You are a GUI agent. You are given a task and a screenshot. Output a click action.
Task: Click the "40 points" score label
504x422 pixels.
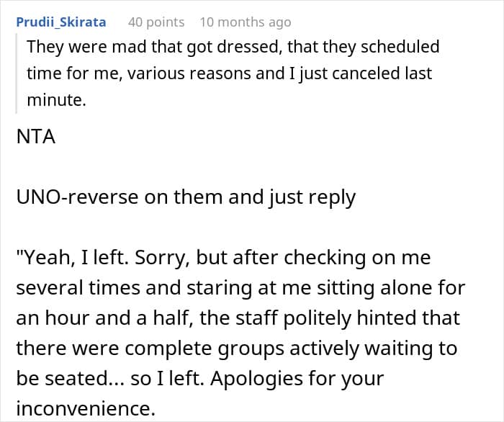(156, 22)
